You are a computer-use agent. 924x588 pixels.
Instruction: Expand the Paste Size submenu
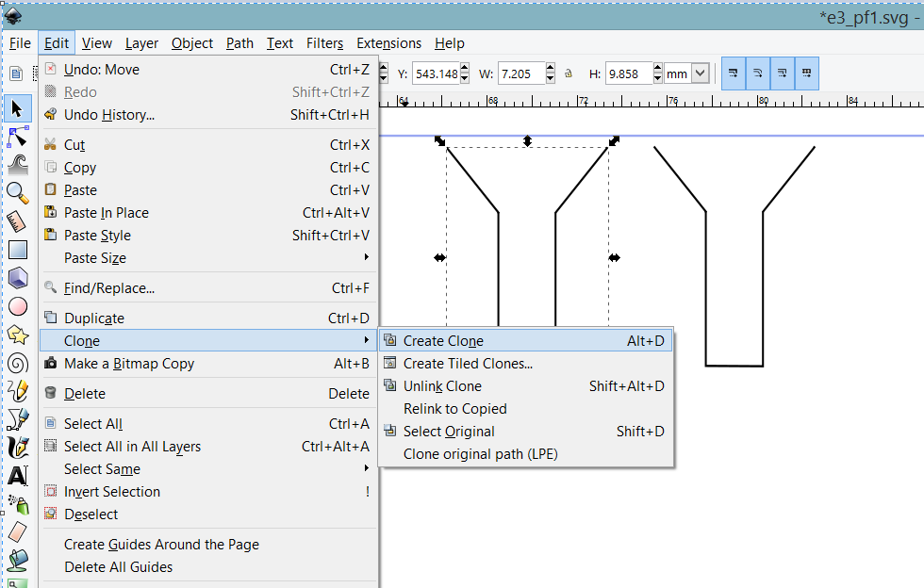pos(208,258)
